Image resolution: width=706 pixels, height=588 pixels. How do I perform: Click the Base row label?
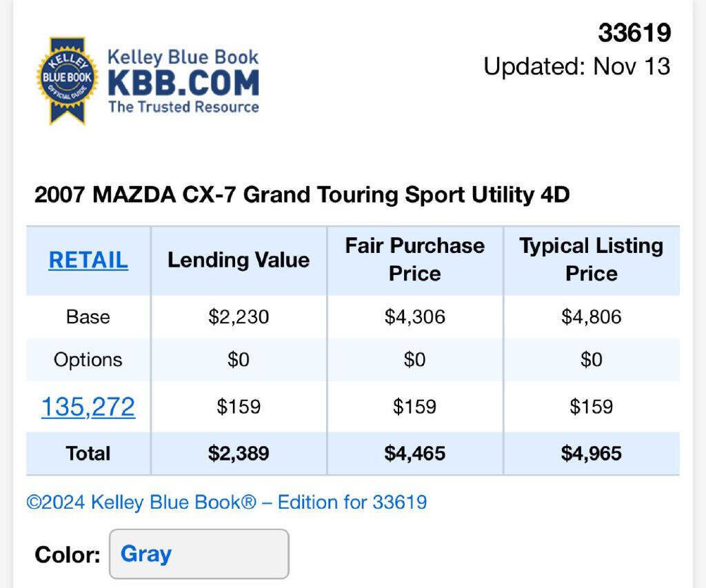(x=88, y=316)
